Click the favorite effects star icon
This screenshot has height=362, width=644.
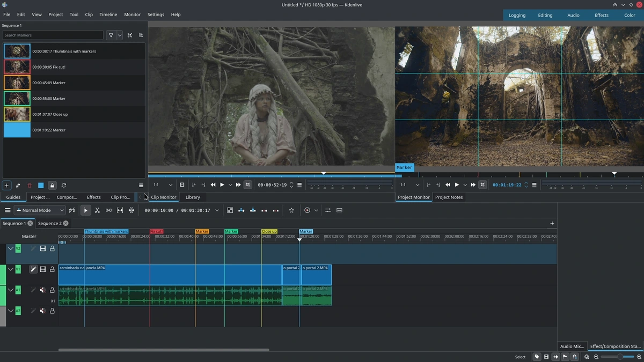[291, 210]
